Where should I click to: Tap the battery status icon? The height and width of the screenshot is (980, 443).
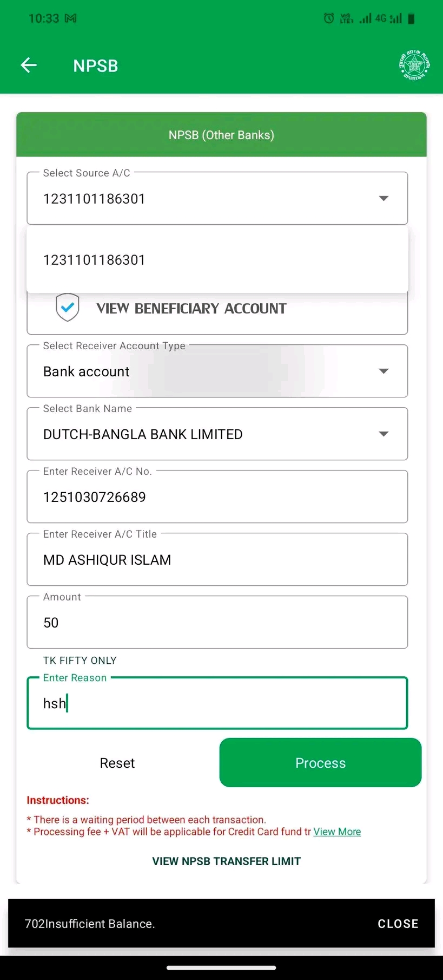tap(411, 18)
